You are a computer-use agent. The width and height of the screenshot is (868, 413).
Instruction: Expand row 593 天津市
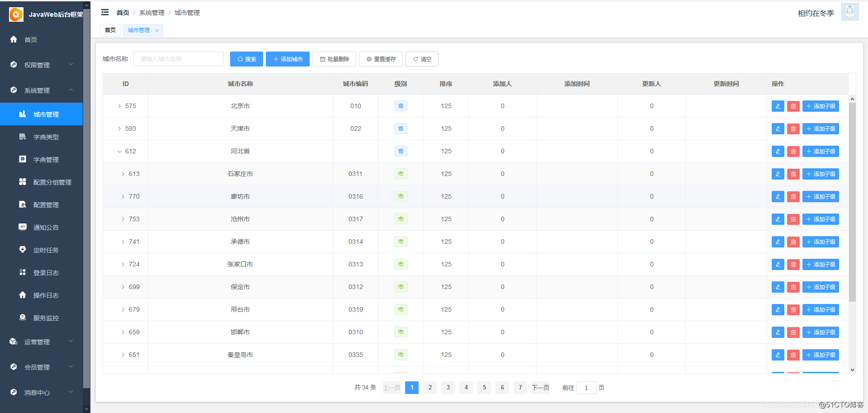(x=119, y=129)
